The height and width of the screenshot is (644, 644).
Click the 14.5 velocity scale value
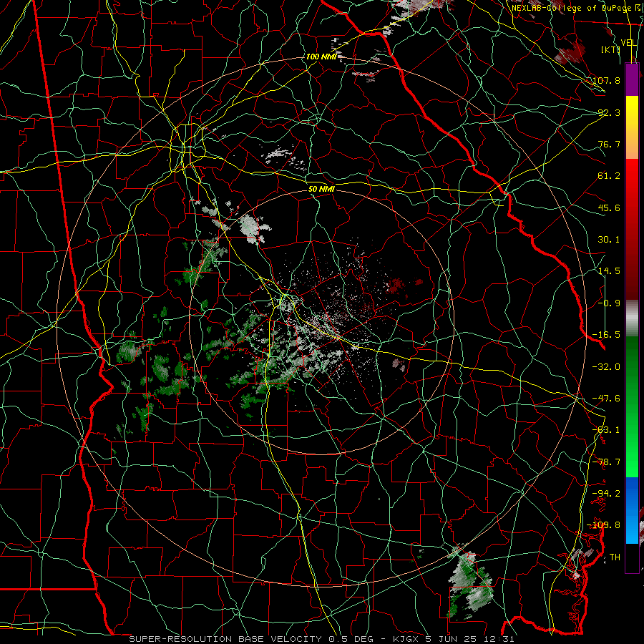[609, 271]
